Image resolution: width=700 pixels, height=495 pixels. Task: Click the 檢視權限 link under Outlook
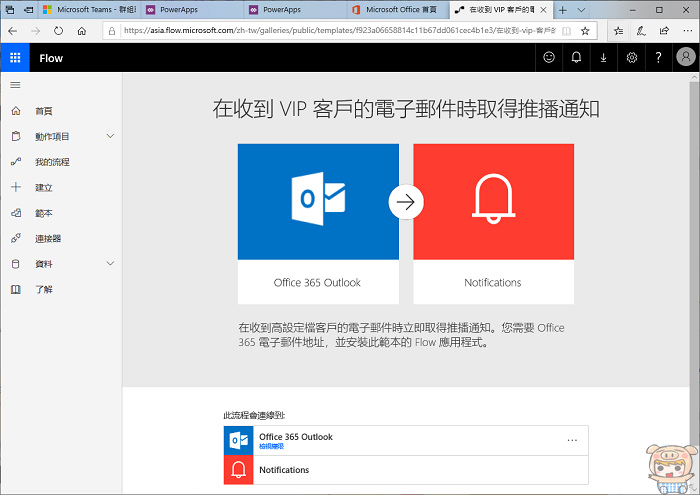[272, 446]
